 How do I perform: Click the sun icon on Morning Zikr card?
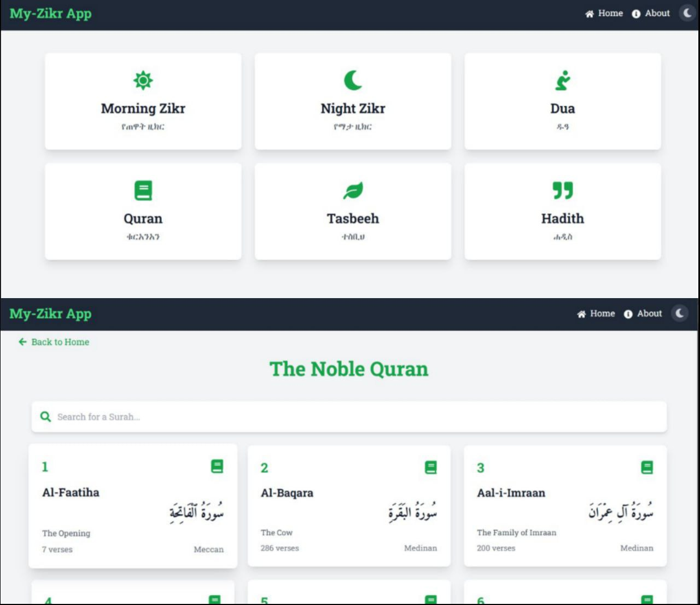pyautogui.click(x=143, y=80)
